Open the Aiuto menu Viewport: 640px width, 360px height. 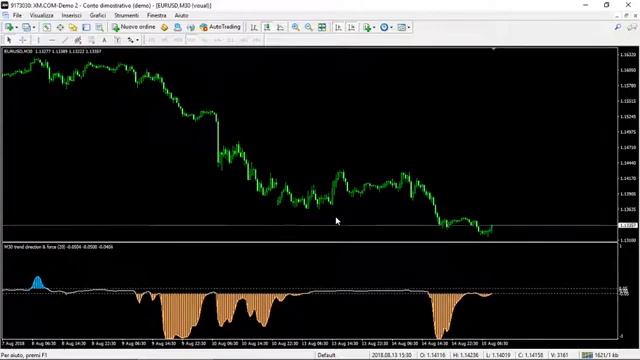[x=182, y=15]
